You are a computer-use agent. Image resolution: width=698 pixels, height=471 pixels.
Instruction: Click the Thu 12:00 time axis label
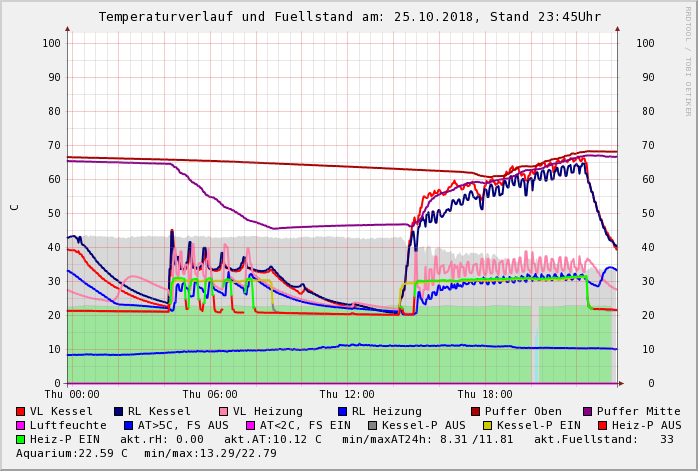click(x=347, y=394)
